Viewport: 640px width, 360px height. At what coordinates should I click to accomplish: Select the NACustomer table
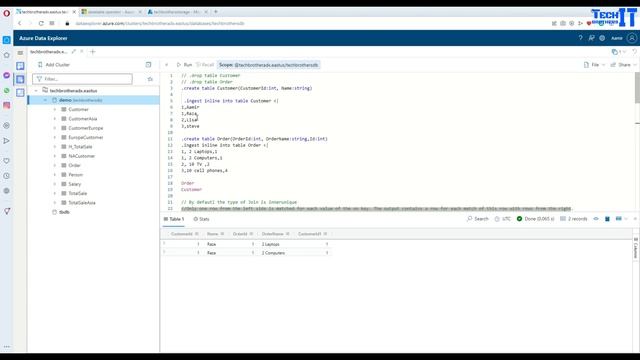coord(82,156)
